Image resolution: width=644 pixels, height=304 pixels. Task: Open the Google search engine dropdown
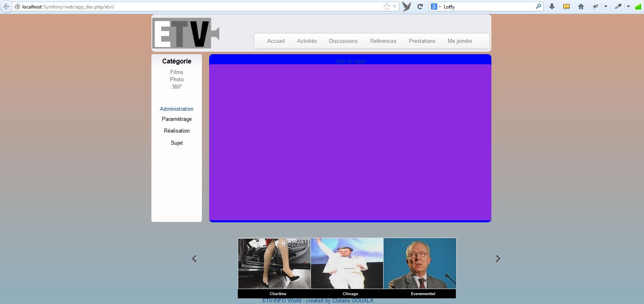pos(436,6)
